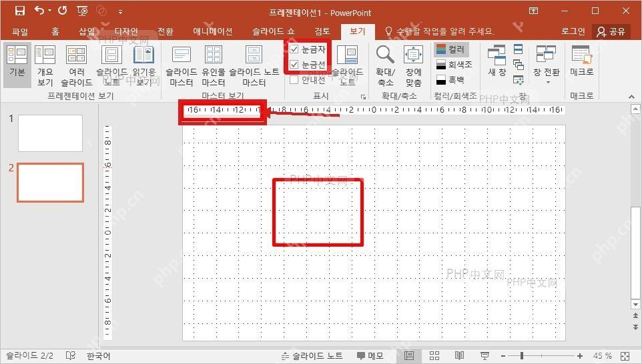Click 창에 맞춤 fit to window

tap(414, 65)
